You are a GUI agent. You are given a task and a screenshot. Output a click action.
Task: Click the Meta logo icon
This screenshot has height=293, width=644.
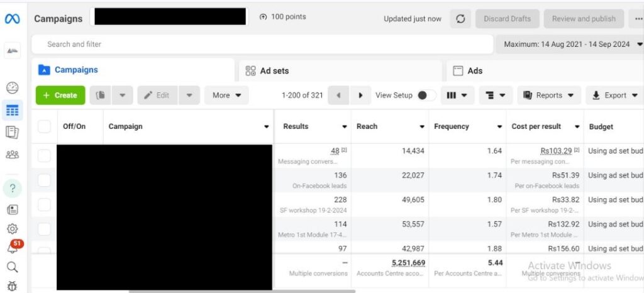(12, 19)
